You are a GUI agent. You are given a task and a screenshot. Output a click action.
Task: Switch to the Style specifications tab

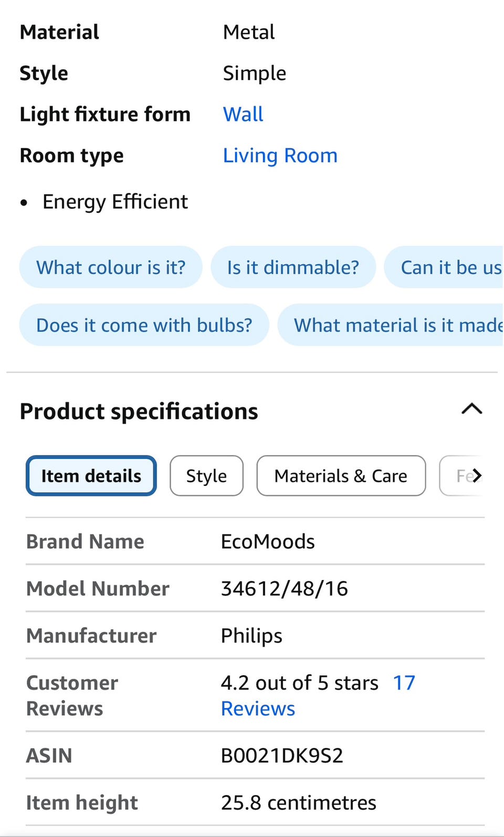click(206, 476)
